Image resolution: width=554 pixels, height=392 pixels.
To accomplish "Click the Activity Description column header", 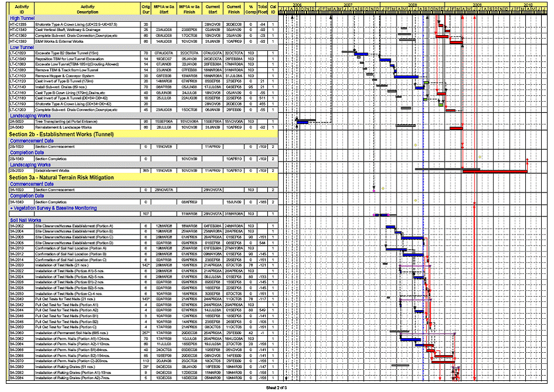I will point(87,8).
